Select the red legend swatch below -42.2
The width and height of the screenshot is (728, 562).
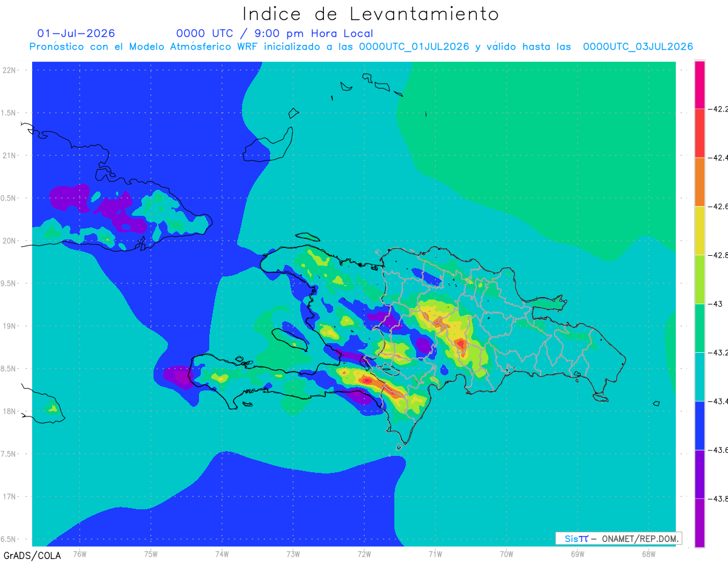click(x=699, y=133)
